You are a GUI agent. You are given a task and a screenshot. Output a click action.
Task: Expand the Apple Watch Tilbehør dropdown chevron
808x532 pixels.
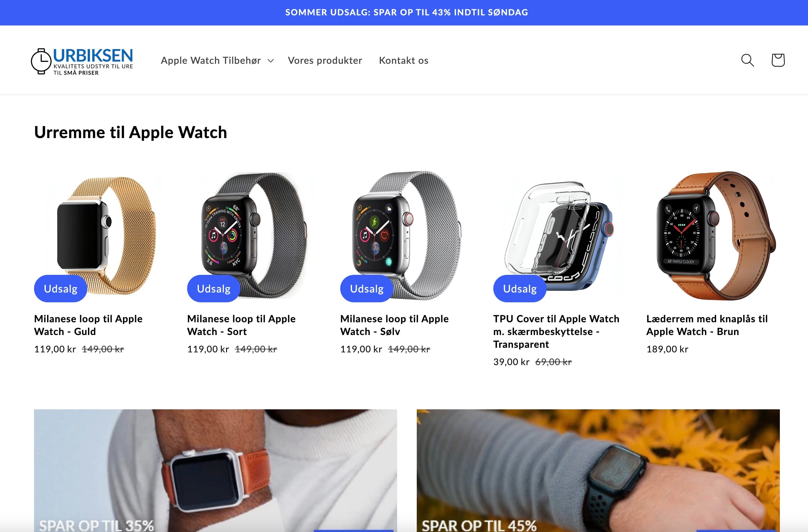pos(271,61)
